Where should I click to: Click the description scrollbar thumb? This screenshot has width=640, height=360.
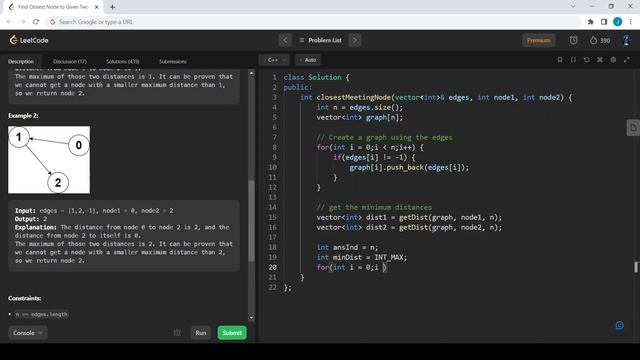[x=251, y=220]
